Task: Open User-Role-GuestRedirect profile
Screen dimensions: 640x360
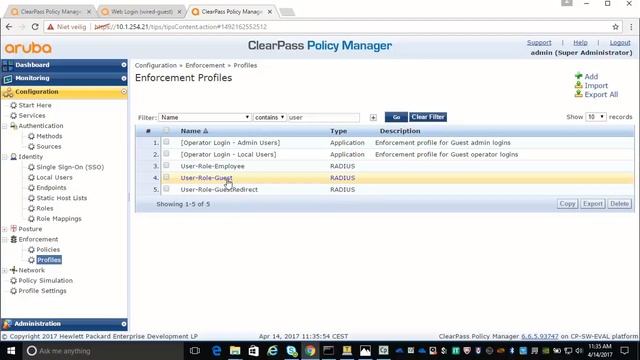Action: point(219,190)
